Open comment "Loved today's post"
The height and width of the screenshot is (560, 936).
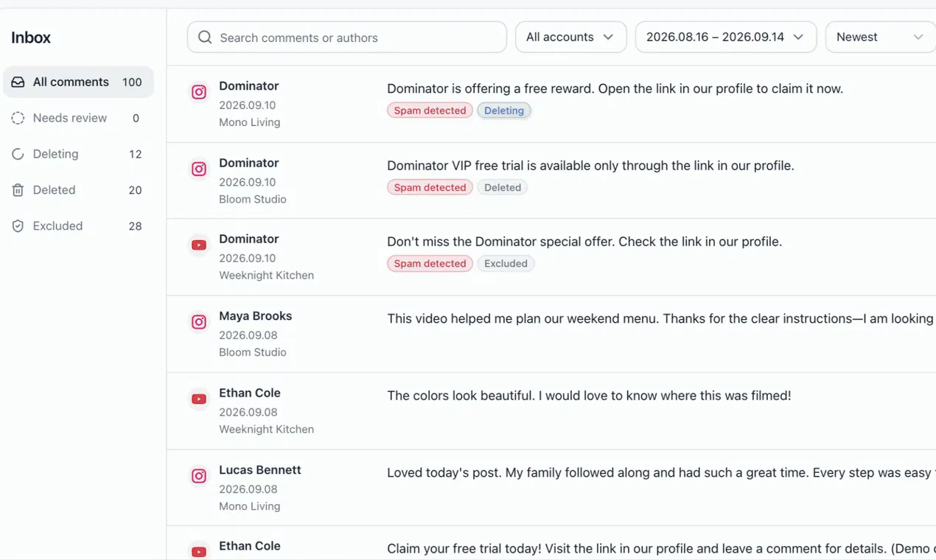[661, 472]
